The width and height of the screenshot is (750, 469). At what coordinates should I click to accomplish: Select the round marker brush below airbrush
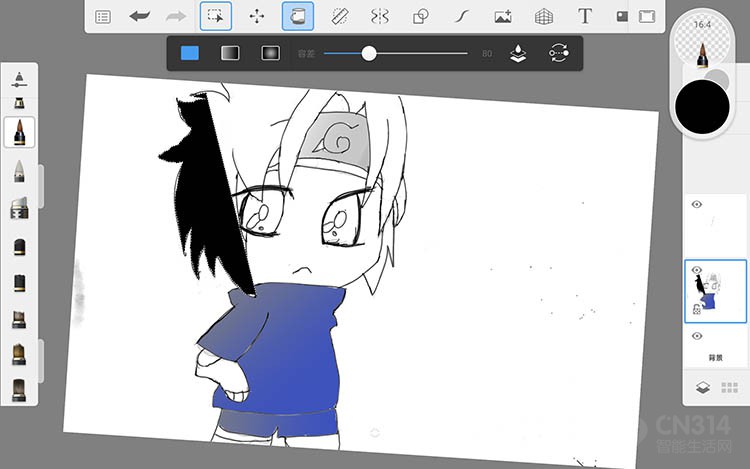pyautogui.click(x=19, y=247)
